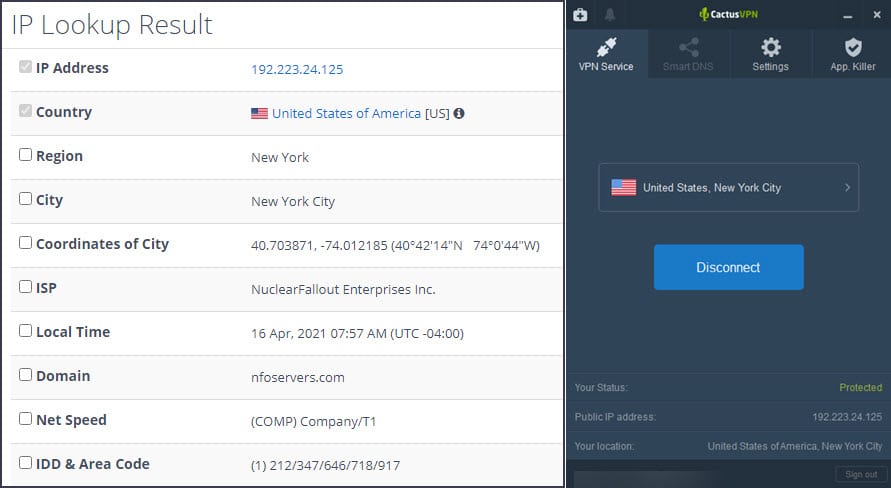The image size is (891, 488).
Task: Open the 192.223.24.125 IP link
Action: pos(297,69)
